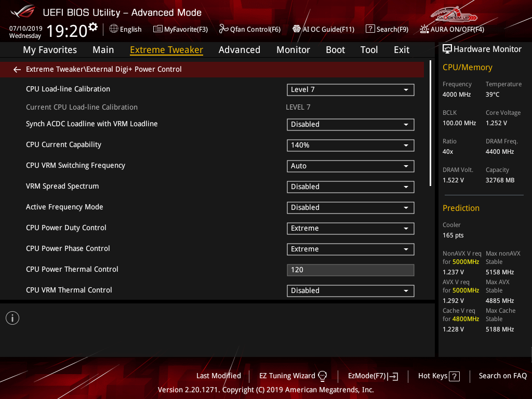Click the back arrow in breadcrumb bar
Image resolution: width=532 pixels, height=399 pixels.
[x=17, y=70]
